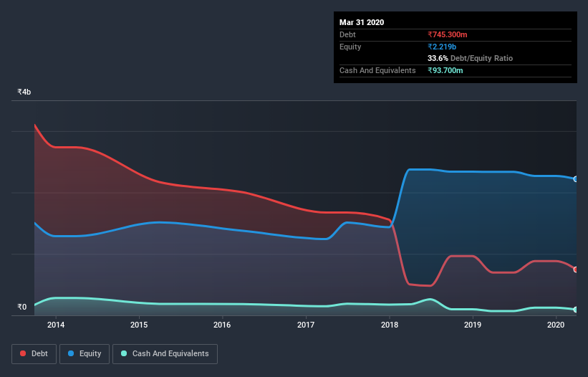588x377 pixels.
Task: Click the 2015 x-axis label
Action: [139, 325]
